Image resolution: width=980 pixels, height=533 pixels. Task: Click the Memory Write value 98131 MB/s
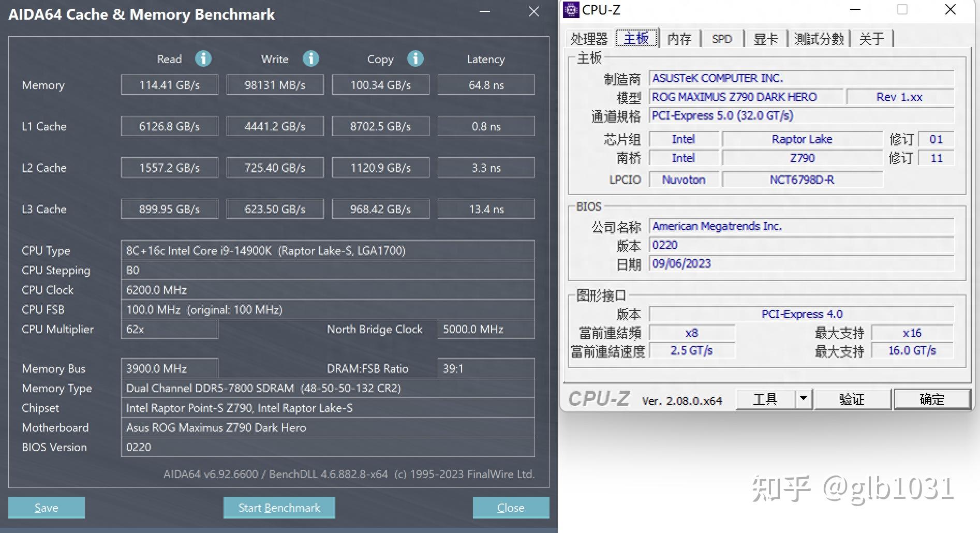(275, 85)
